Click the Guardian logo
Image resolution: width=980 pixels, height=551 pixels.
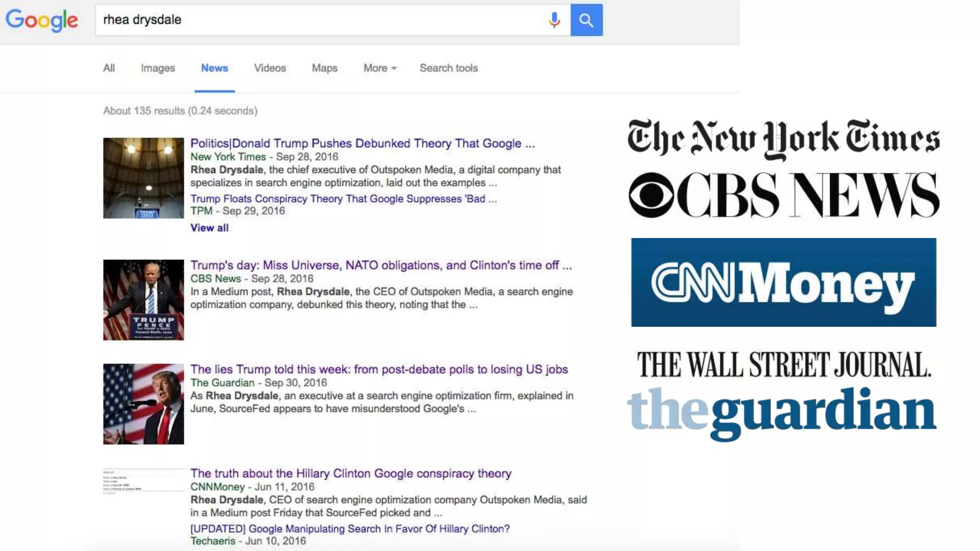782,411
